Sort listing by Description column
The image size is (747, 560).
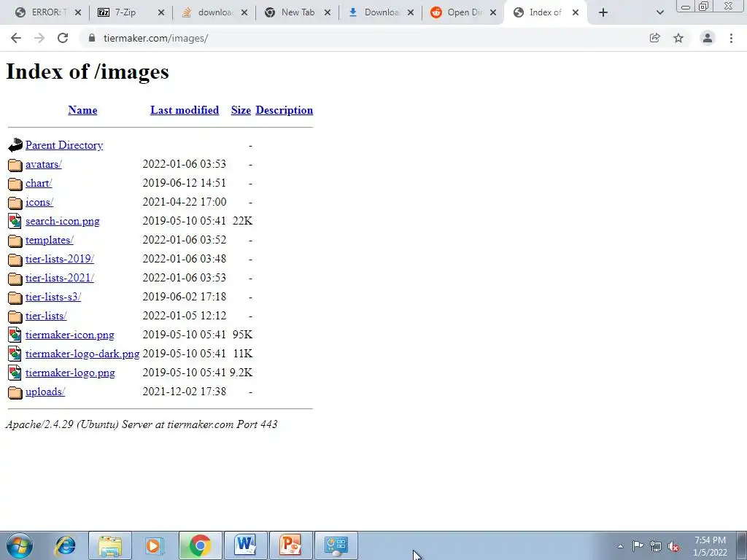pos(284,110)
